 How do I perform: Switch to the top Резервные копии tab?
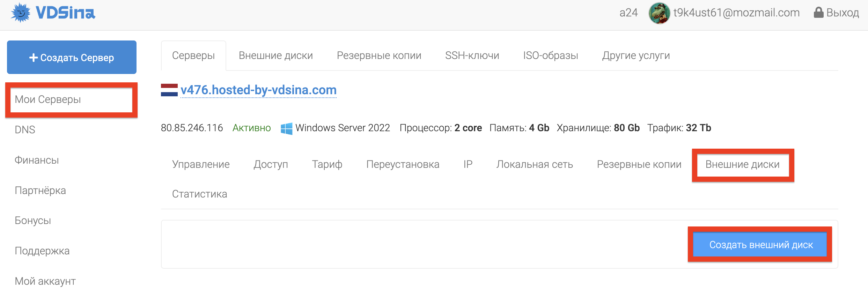click(x=379, y=55)
